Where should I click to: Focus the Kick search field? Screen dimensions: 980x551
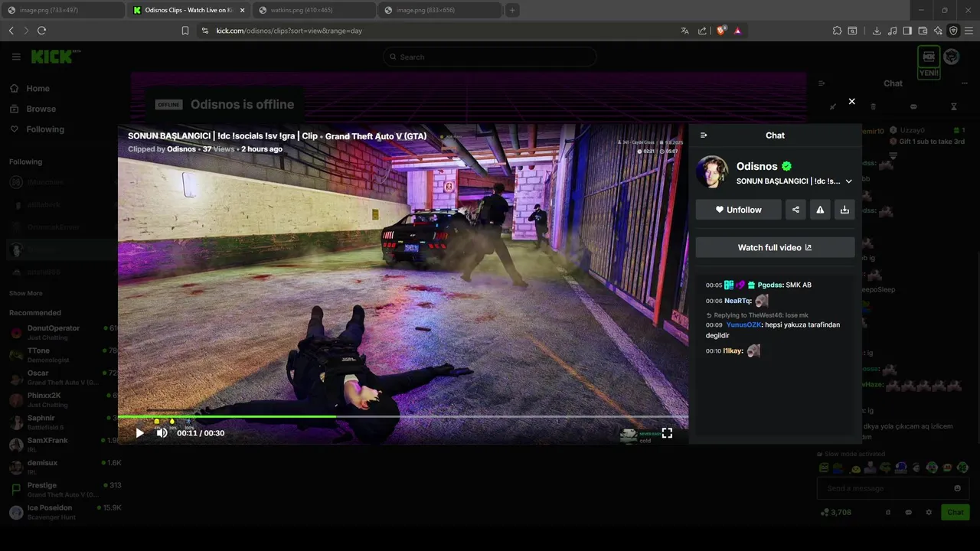click(x=490, y=57)
